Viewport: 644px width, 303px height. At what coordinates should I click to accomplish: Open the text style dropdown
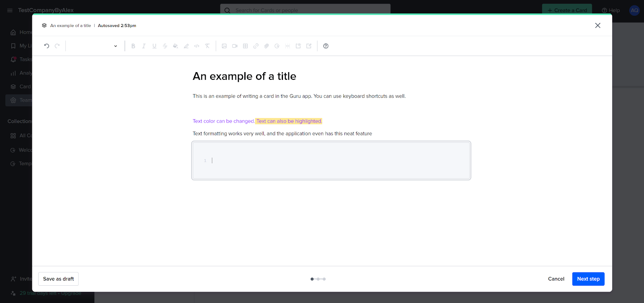pos(94,46)
